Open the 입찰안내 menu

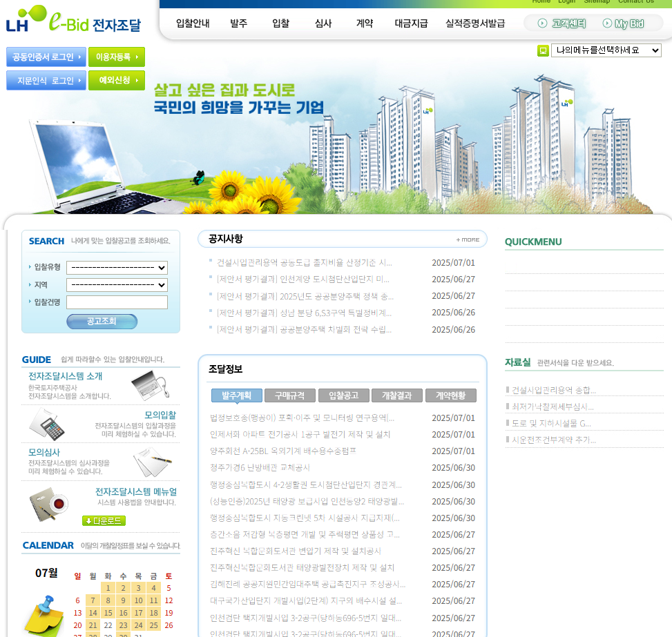(x=193, y=23)
